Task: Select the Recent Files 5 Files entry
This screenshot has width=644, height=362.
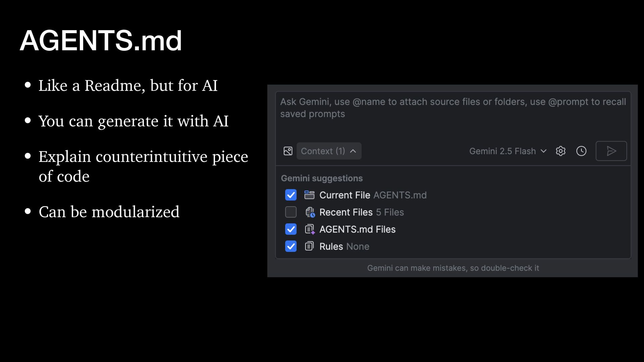Action: click(361, 212)
